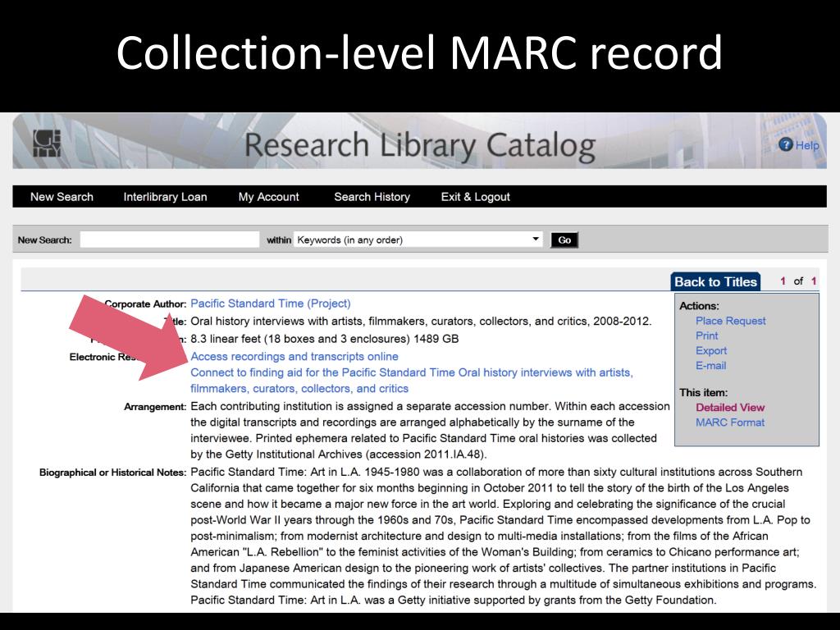This screenshot has width=840, height=630.
Task: Open the Help link
Action: 807,145
